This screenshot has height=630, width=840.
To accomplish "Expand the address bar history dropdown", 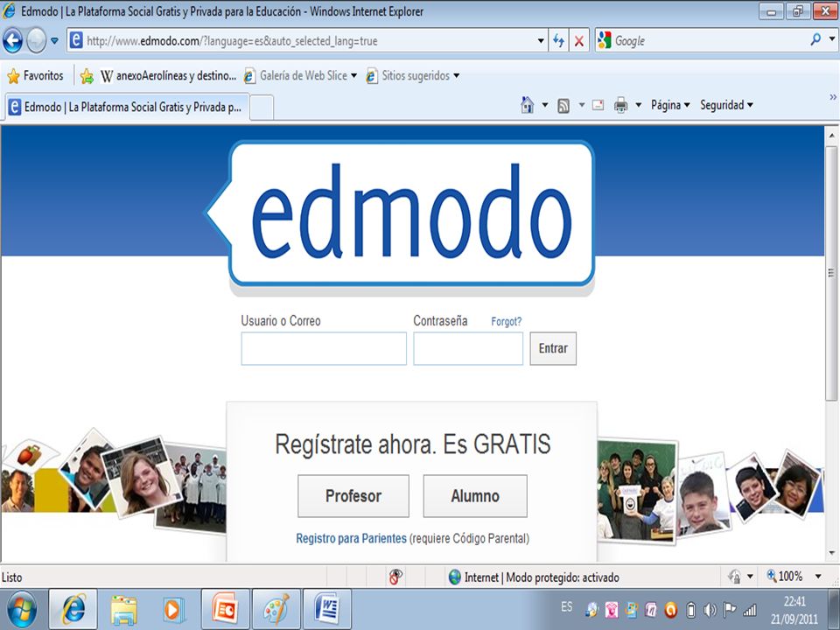I will (541, 41).
